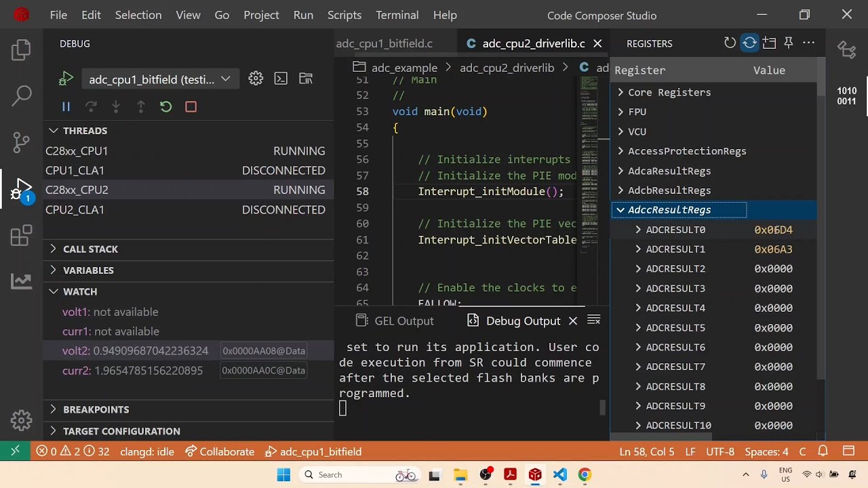Click the Windows taskbar Search box
Image resolution: width=868 pixels, height=488 pixels.
360,474
